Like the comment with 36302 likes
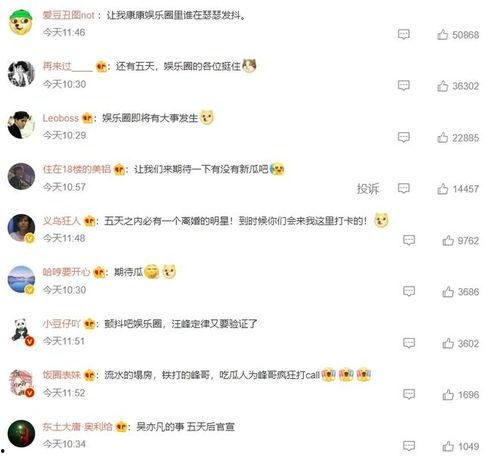 tap(442, 86)
